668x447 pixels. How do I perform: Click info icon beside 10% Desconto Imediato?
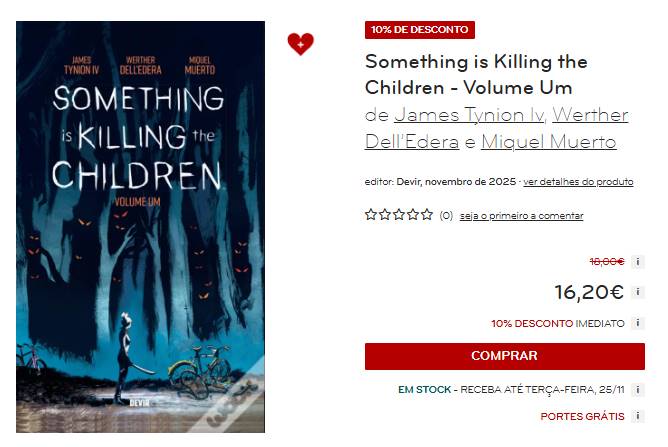point(638,324)
